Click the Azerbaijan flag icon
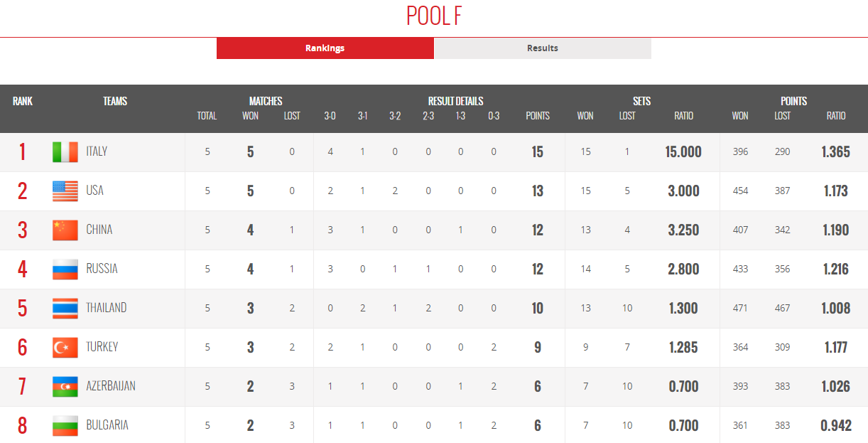The width and height of the screenshot is (868, 443). 65,386
